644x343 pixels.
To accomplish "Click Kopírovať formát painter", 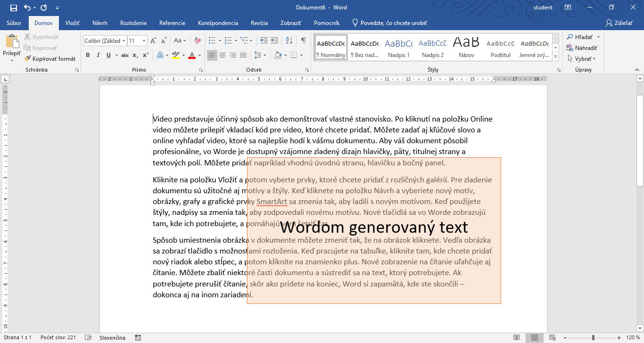I will (50, 59).
